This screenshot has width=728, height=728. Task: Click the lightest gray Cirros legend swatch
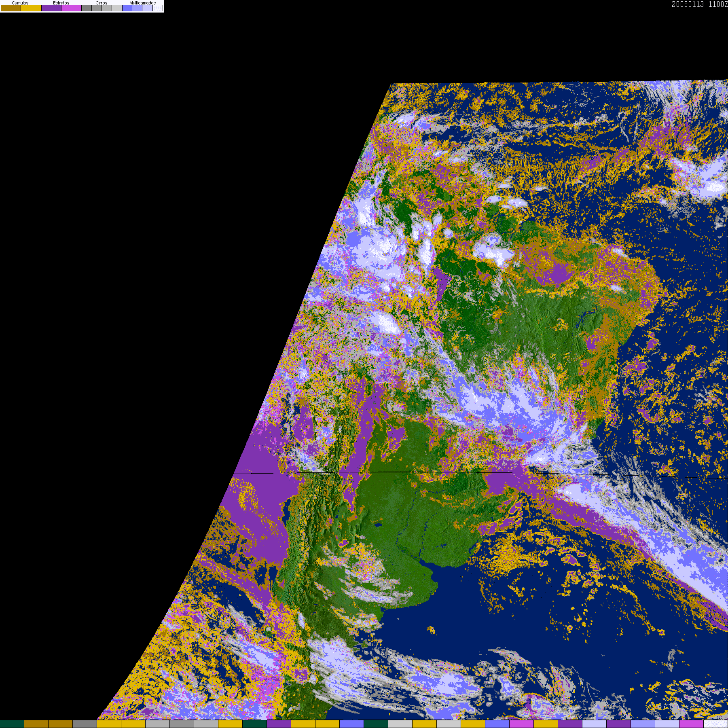pyautogui.click(x=117, y=8)
